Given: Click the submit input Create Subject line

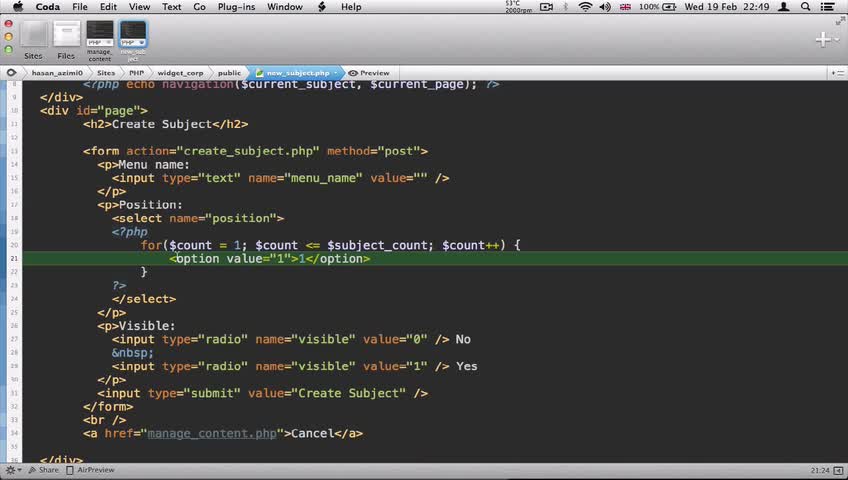Looking at the screenshot, I should point(263,394).
